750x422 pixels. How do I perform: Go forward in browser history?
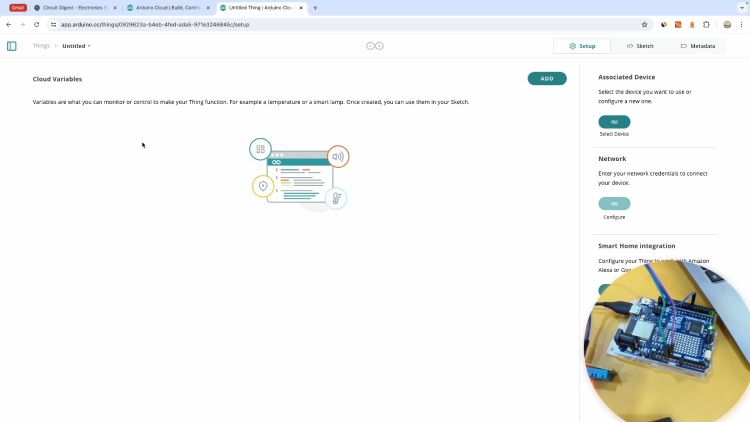tap(22, 24)
